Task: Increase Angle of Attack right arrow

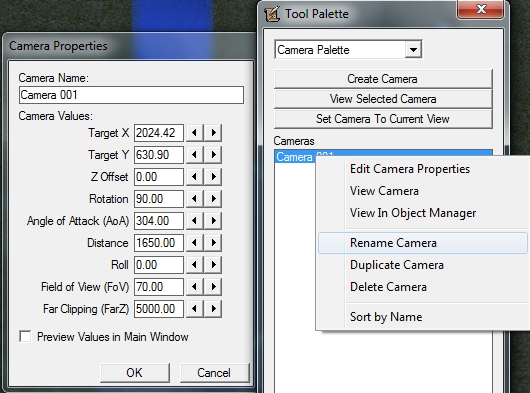Action: (x=213, y=220)
